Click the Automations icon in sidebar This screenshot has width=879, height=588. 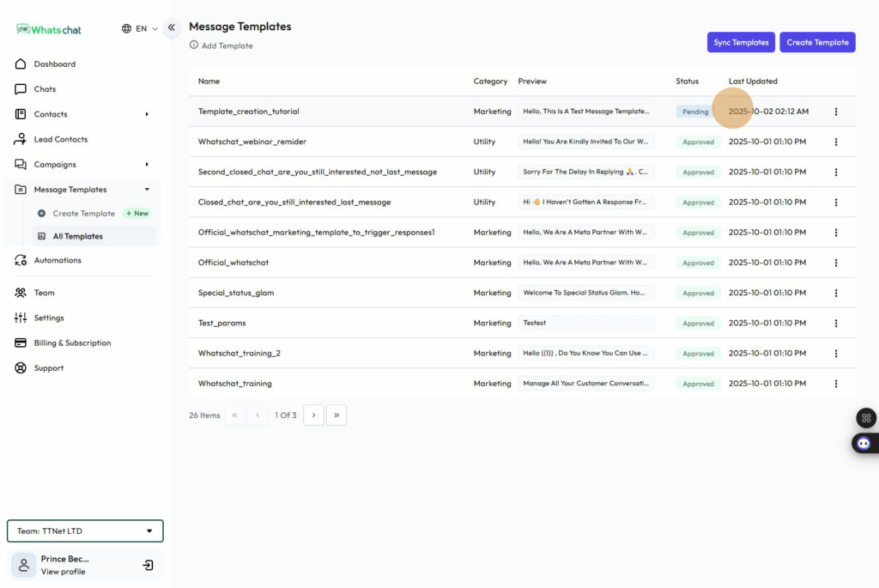coord(21,261)
